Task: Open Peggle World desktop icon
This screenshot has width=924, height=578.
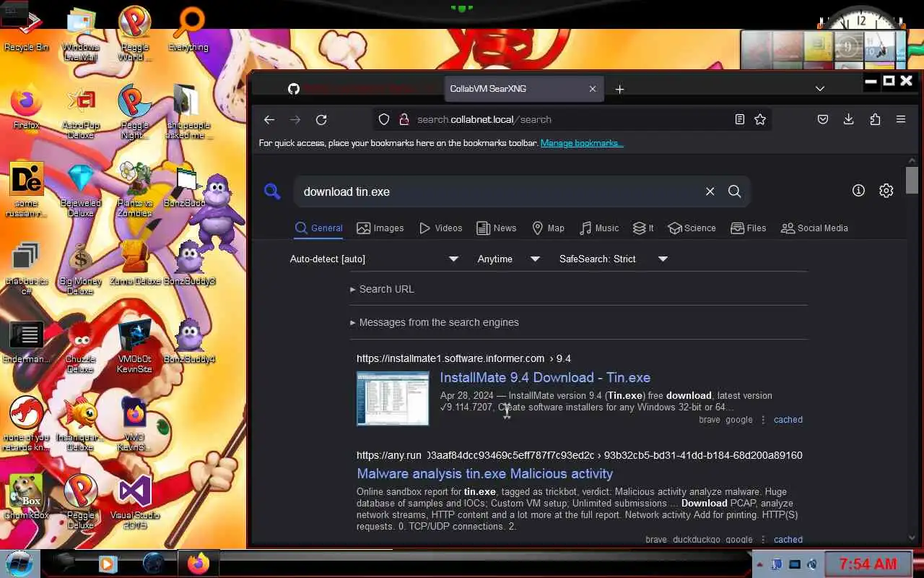Action: (134, 35)
